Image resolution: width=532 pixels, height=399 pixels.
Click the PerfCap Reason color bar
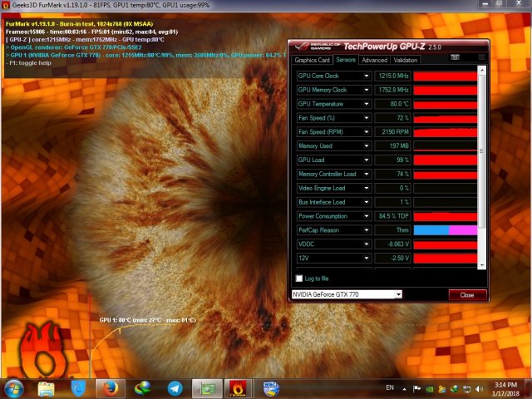(446, 230)
